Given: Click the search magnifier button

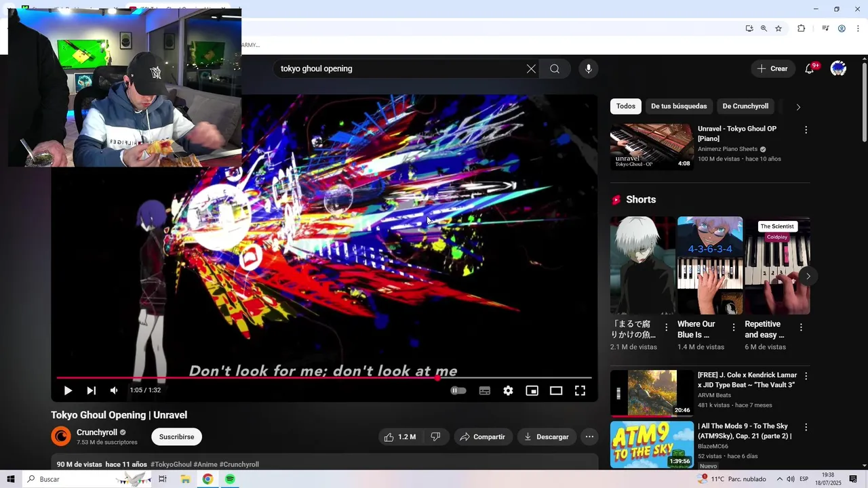Looking at the screenshot, I should click(555, 68).
